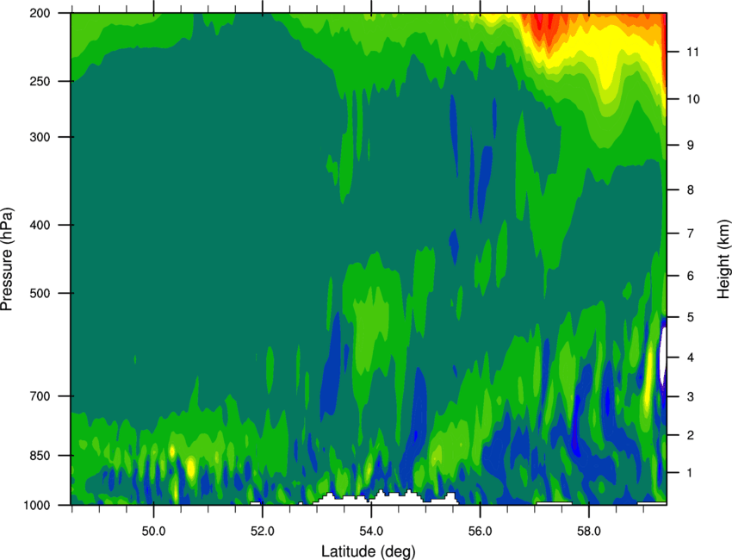Click the 56.0 latitude tick label
This screenshot has height=560, width=732.
point(481,531)
